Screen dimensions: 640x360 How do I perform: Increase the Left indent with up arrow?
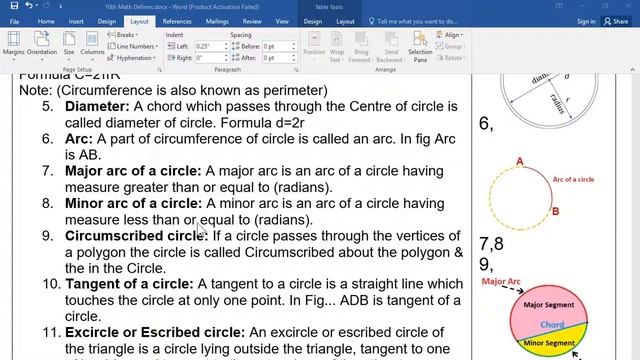click(x=226, y=44)
